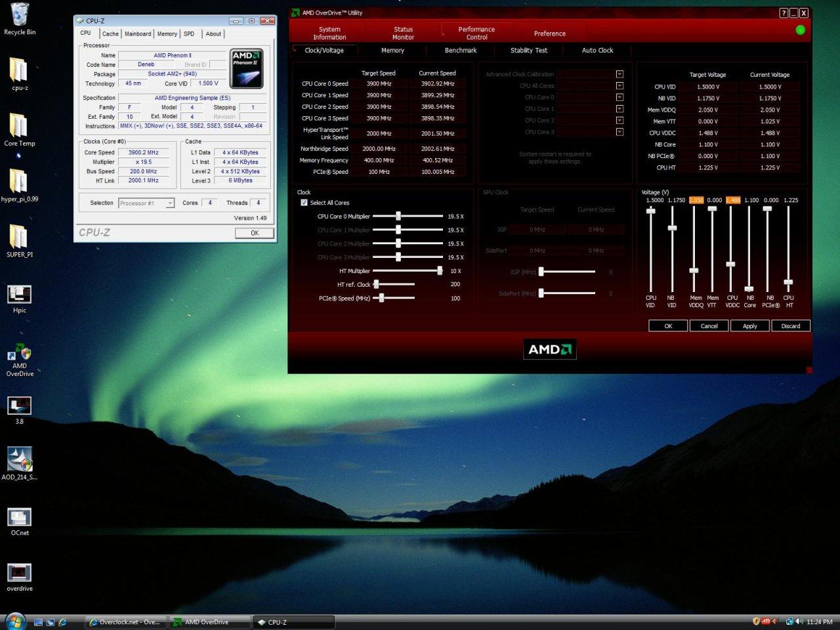The image size is (840, 630).
Task: Select the 3.8 image file icon
Action: [x=20, y=410]
